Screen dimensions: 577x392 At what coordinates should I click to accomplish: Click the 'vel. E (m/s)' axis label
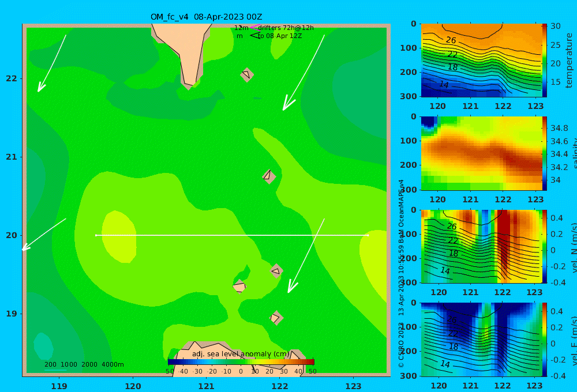point(574,341)
